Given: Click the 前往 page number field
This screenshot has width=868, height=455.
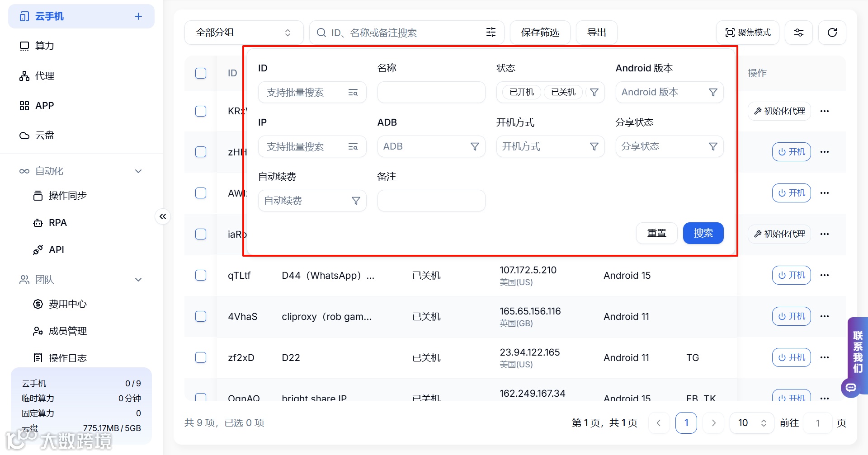Looking at the screenshot, I should [x=817, y=423].
